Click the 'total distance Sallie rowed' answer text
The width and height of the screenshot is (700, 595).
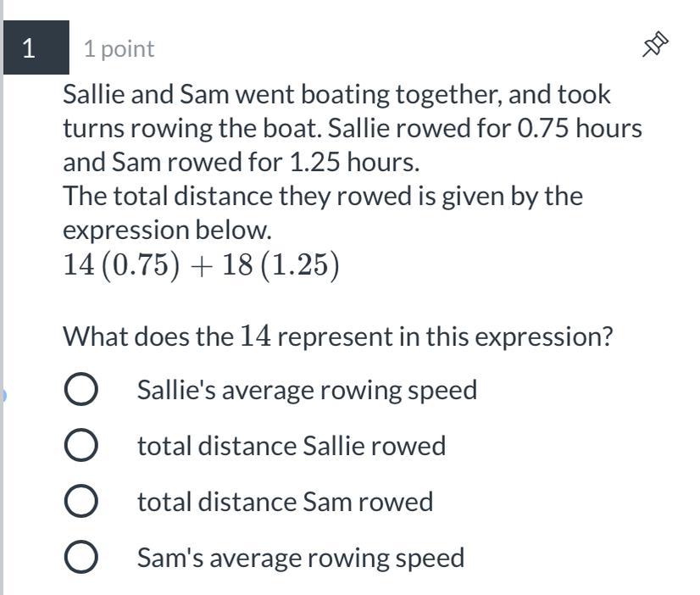291,446
